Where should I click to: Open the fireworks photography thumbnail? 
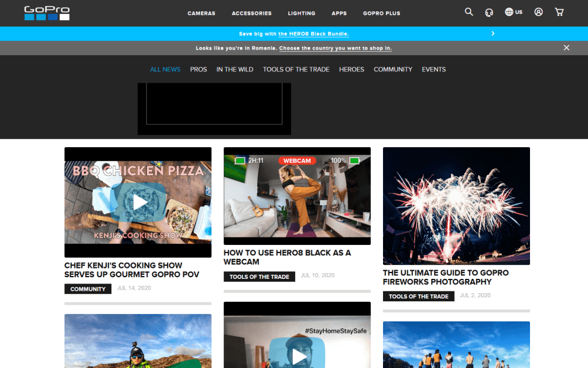(x=456, y=206)
